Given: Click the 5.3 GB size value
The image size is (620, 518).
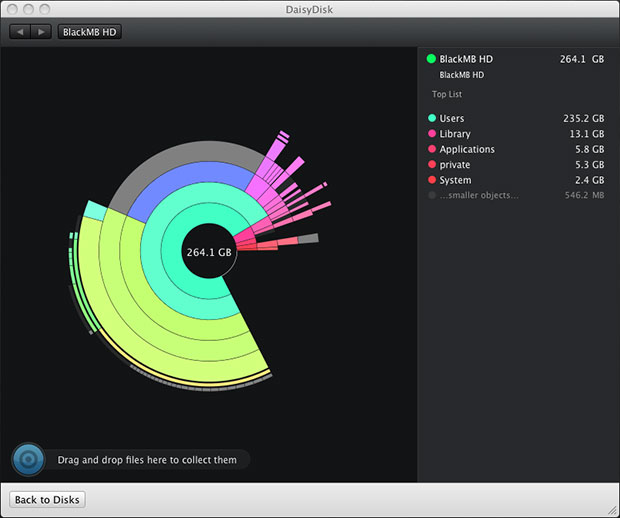Looking at the screenshot, I should tap(590, 164).
